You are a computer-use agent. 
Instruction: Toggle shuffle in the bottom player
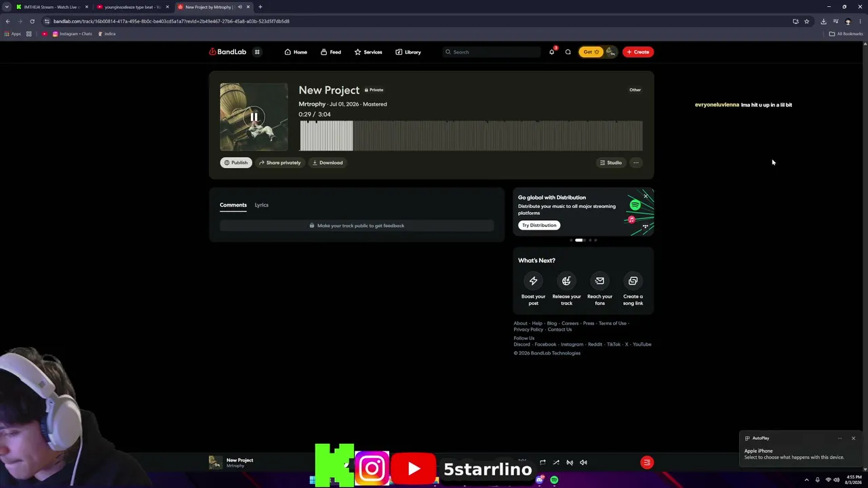pyautogui.click(x=556, y=462)
